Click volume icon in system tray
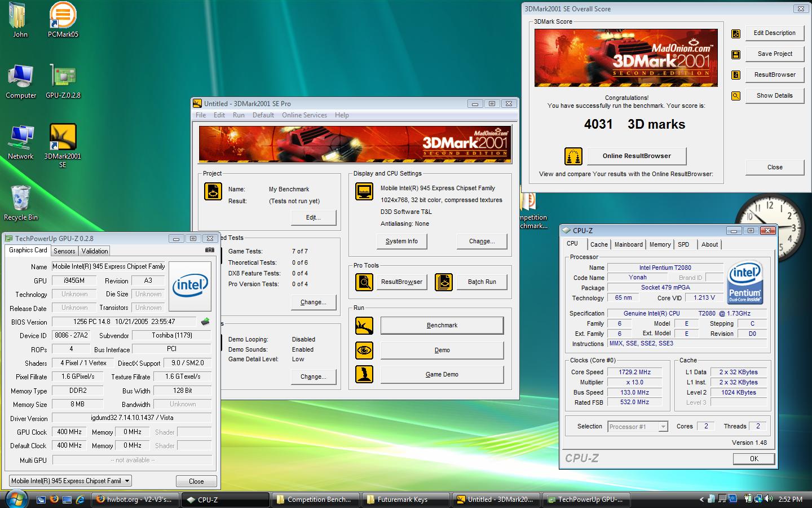 tap(768, 498)
